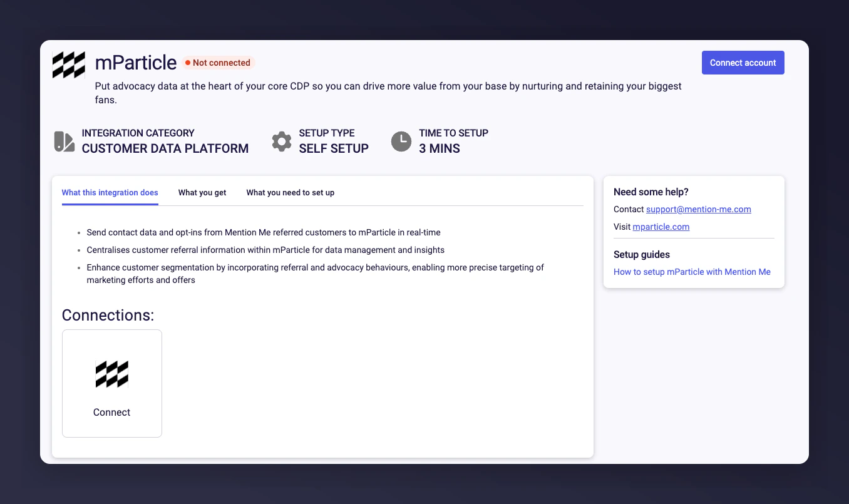Visit the mparticle.com link
Viewport: 849px width, 504px height.
click(x=661, y=227)
